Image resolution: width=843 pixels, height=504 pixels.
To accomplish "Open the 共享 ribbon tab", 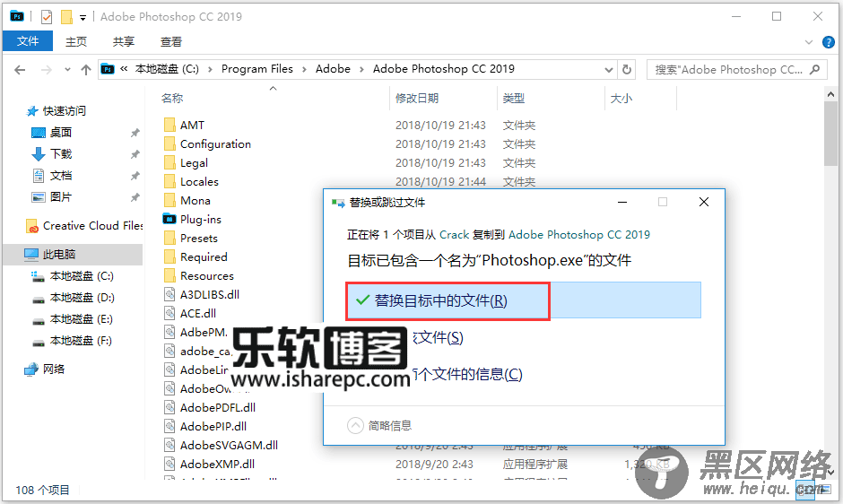I will pos(123,41).
